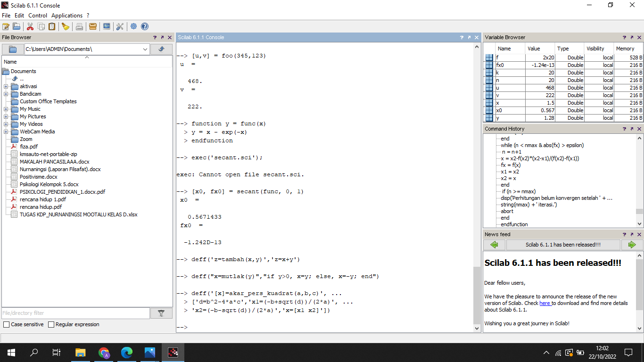Open Google Chrome from taskbar
This screenshot has width=644, height=362.
coord(104,352)
